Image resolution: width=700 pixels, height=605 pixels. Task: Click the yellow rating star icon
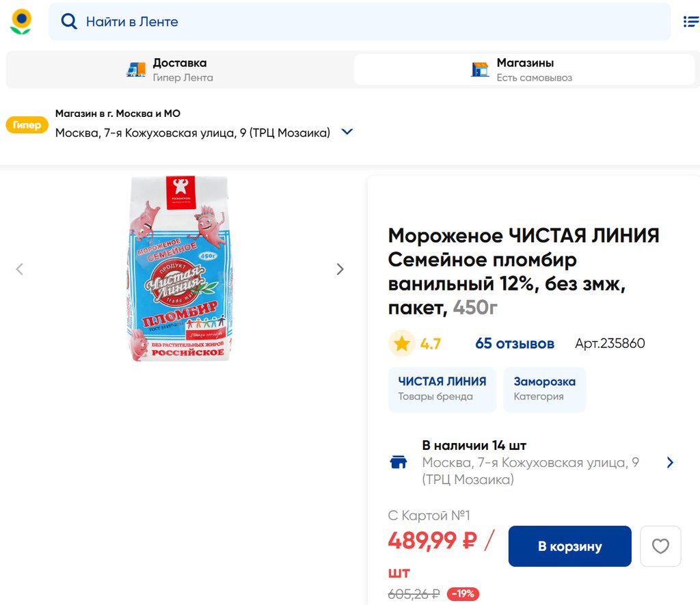[402, 343]
